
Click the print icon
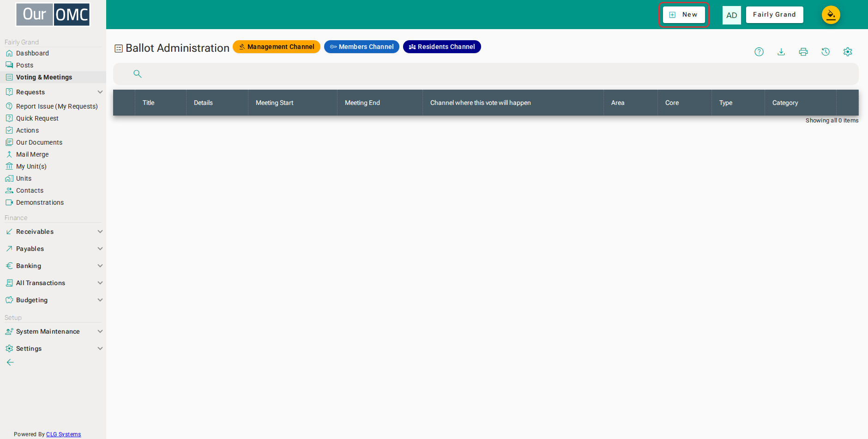tap(803, 52)
